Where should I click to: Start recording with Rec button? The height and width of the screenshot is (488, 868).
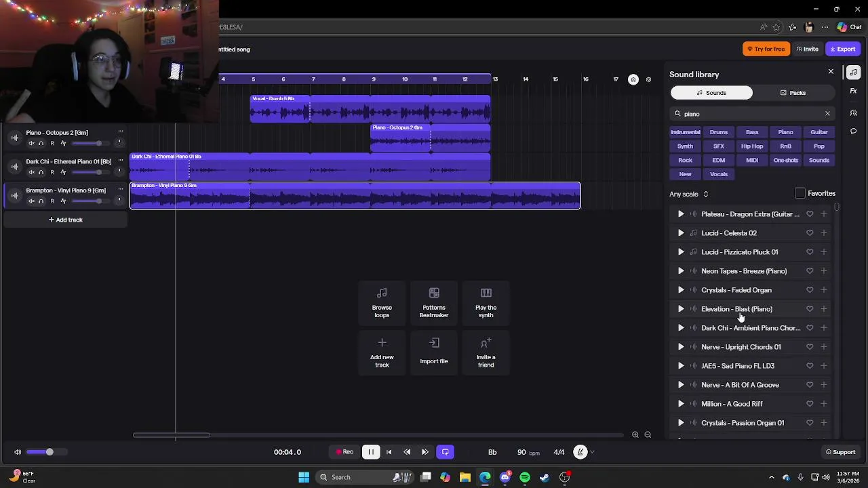(344, 452)
